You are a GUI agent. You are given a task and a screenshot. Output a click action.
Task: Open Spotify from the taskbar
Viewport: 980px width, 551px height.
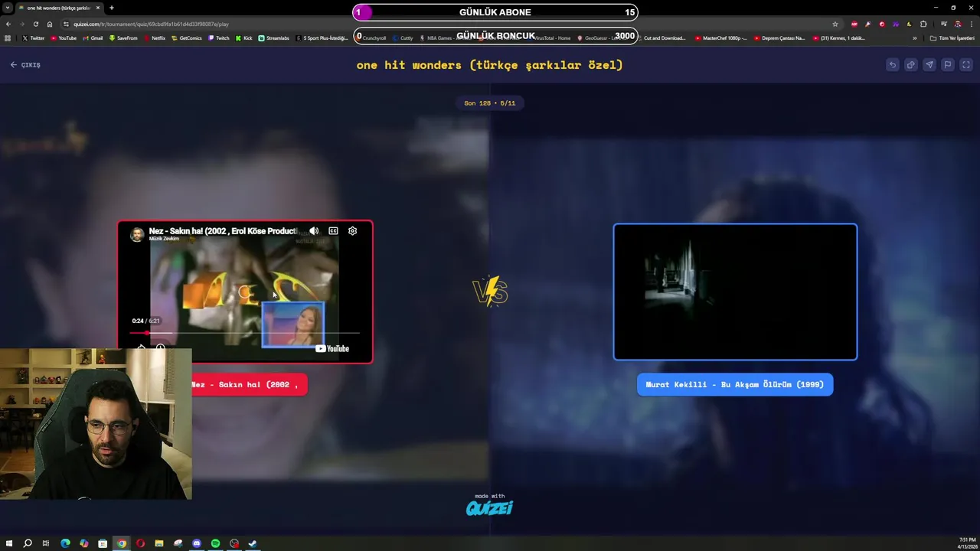coord(215,543)
